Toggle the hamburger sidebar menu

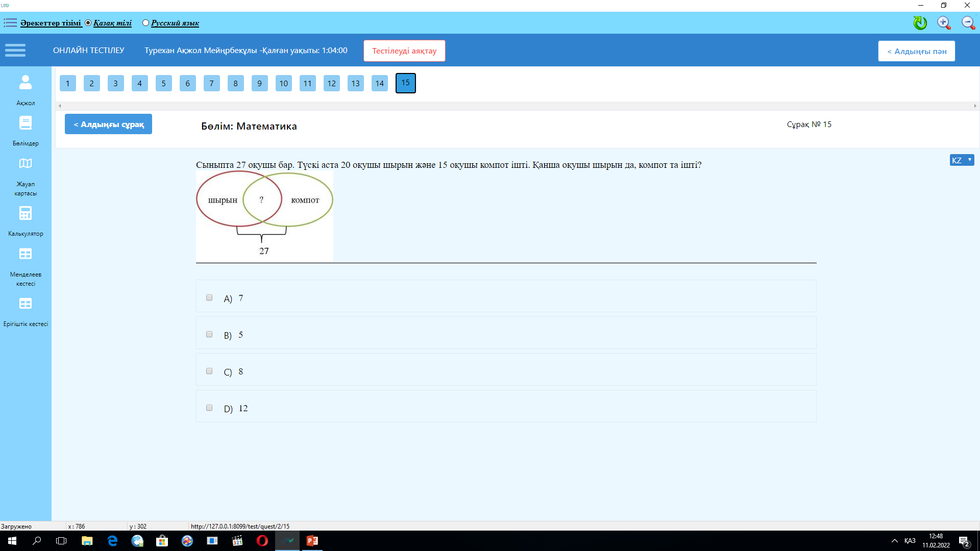(x=15, y=50)
